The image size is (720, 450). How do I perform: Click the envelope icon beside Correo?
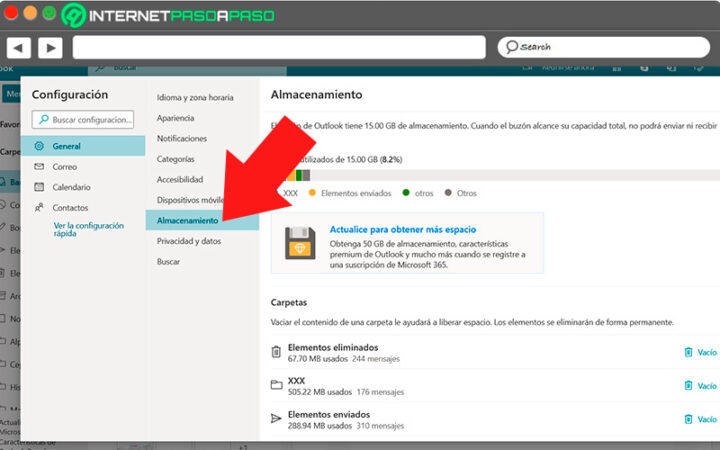click(39, 167)
